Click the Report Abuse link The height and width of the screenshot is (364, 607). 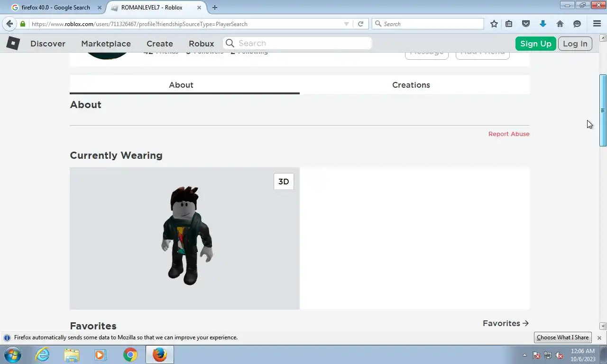tap(509, 134)
